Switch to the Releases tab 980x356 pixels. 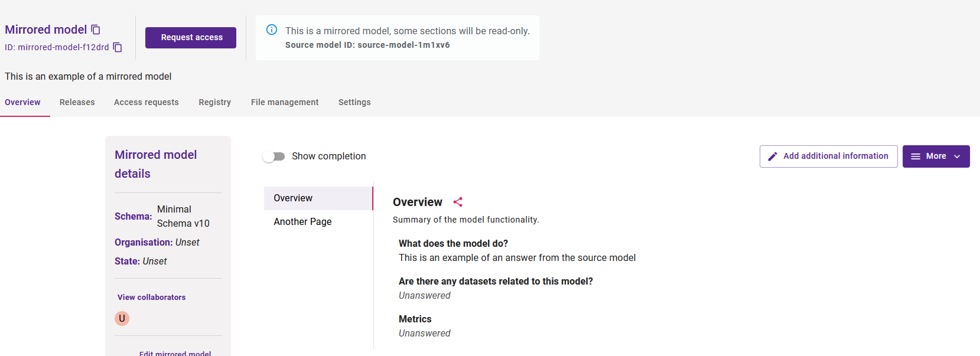tap(77, 102)
